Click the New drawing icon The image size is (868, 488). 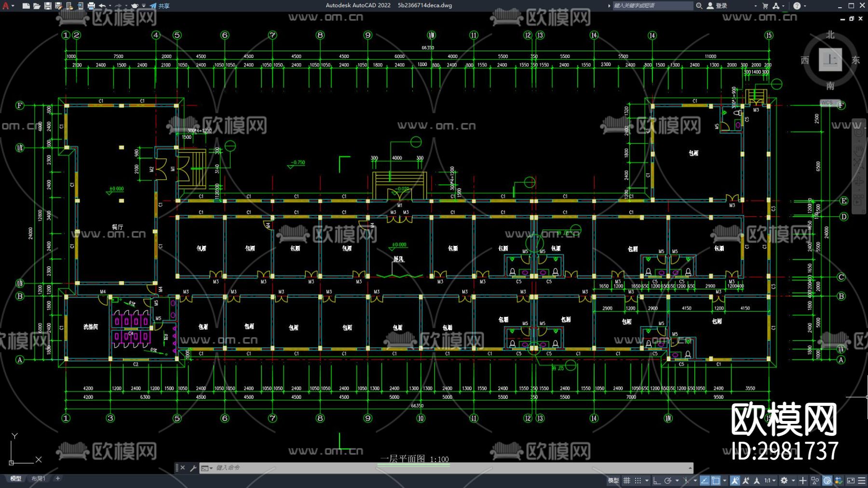coord(26,6)
